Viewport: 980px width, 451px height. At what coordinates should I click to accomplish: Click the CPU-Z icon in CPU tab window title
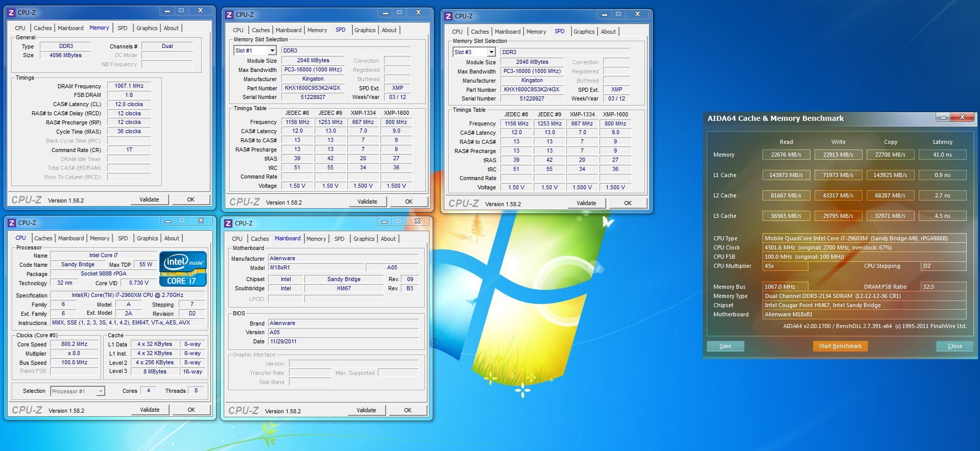[11, 223]
